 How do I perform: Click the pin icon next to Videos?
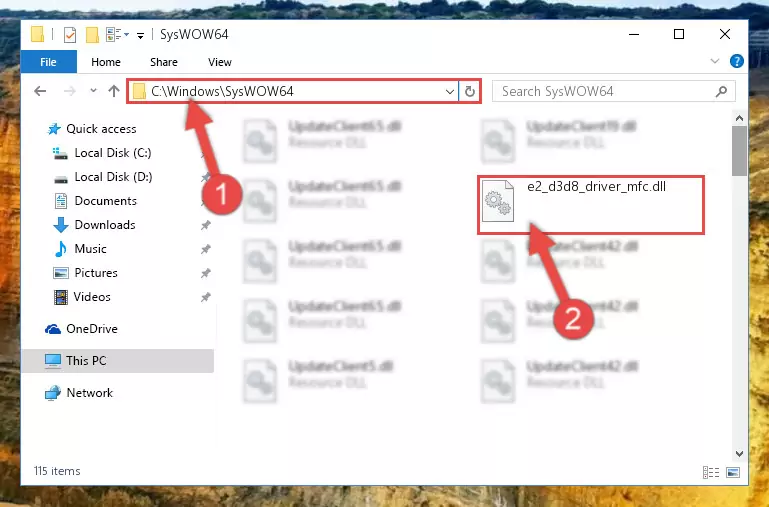click(205, 297)
